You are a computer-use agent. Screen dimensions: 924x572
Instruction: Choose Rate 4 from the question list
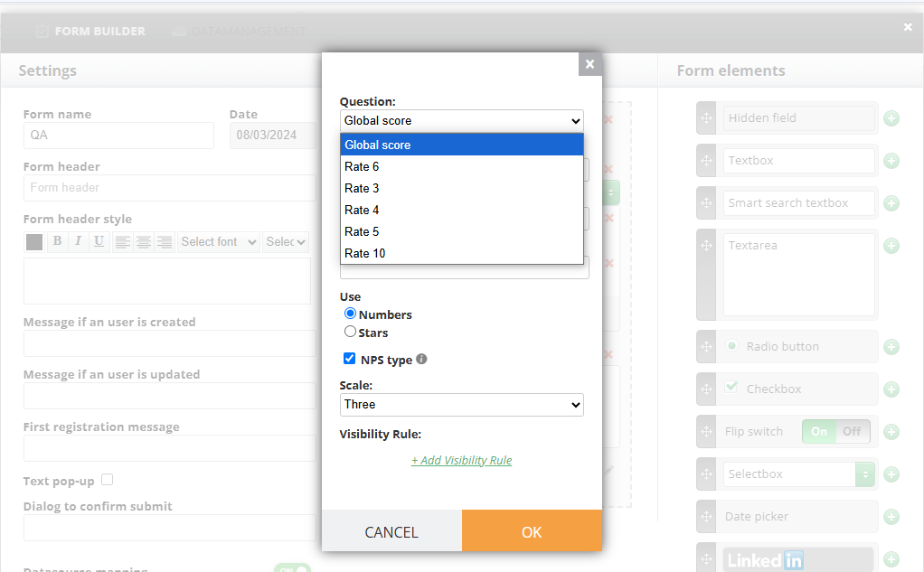(461, 210)
